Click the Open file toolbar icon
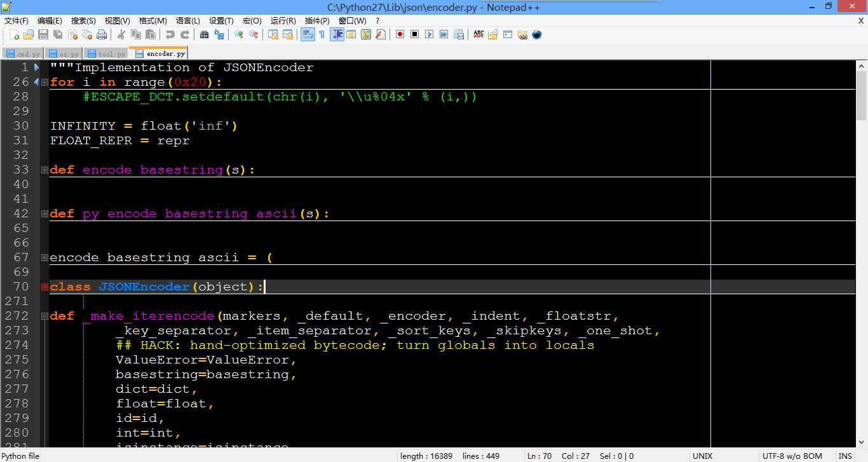This screenshot has height=462, width=868. pos(29,34)
